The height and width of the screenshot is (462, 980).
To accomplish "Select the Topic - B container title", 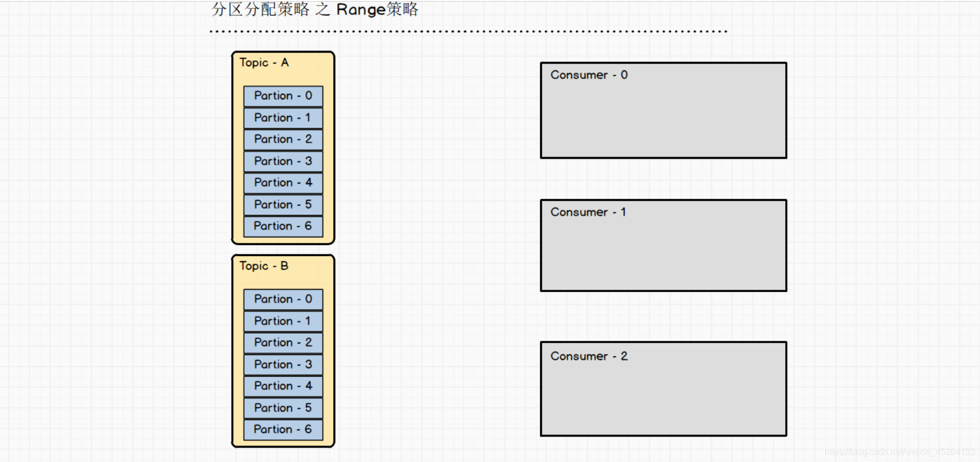I will point(264,266).
